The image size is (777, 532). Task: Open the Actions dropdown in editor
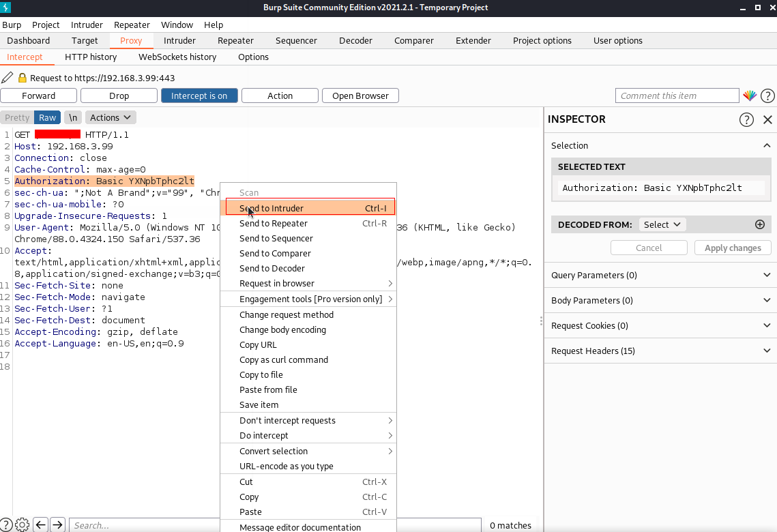(x=111, y=117)
